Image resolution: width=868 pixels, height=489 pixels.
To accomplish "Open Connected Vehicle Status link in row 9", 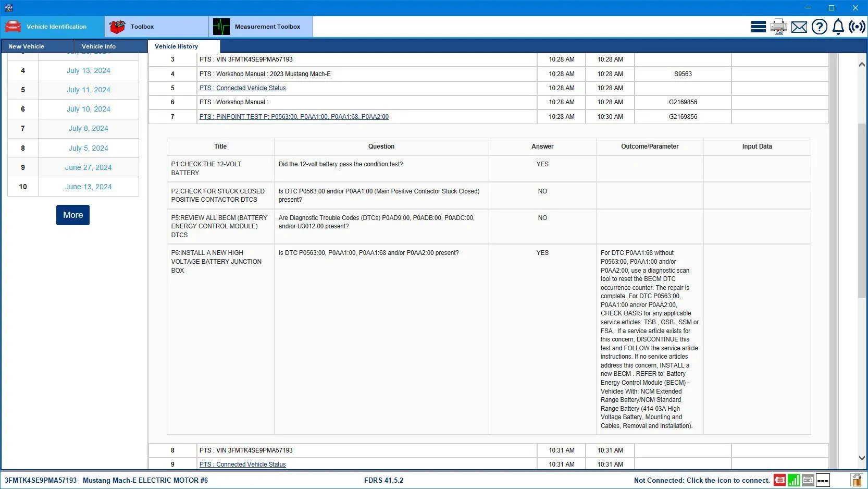I will coord(242,464).
